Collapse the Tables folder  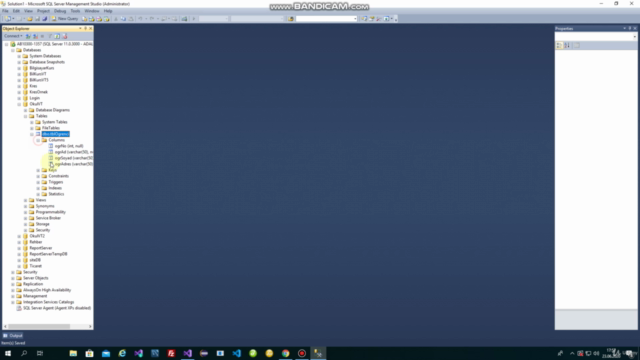click(x=25, y=116)
